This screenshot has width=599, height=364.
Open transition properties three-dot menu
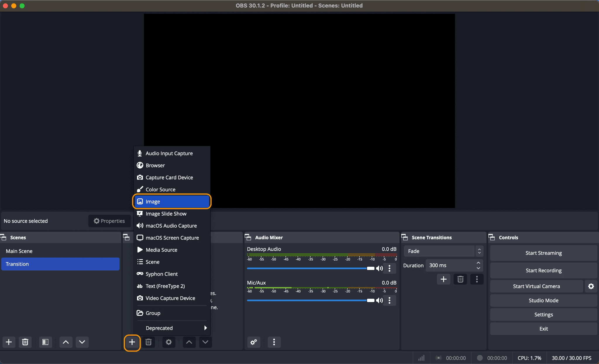click(x=477, y=279)
